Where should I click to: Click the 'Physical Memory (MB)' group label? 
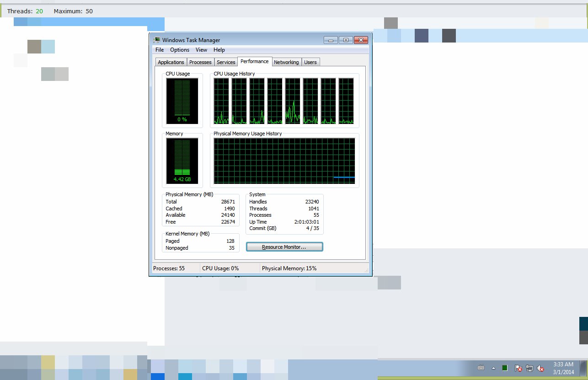tap(189, 194)
